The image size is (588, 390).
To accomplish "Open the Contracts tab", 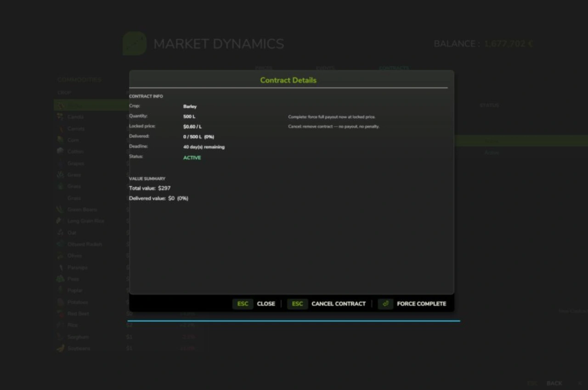I will (394, 68).
